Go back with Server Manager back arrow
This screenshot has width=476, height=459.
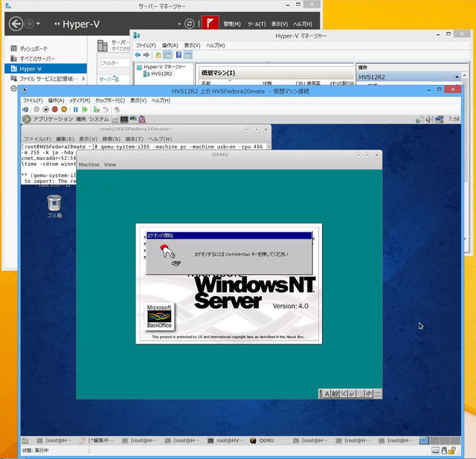point(16,24)
